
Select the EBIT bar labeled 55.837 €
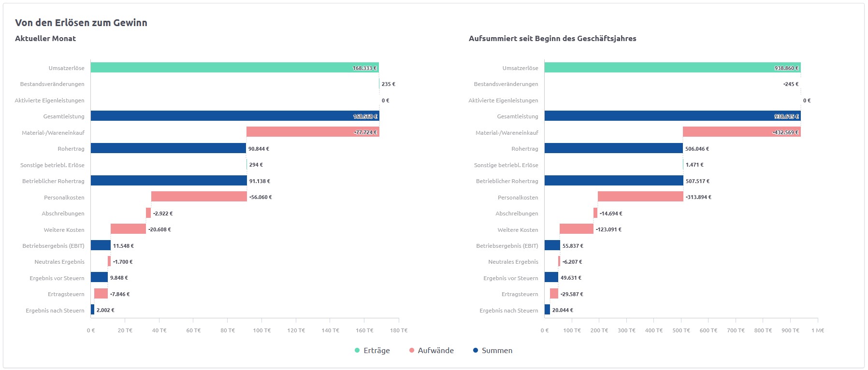[x=552, y=245]
